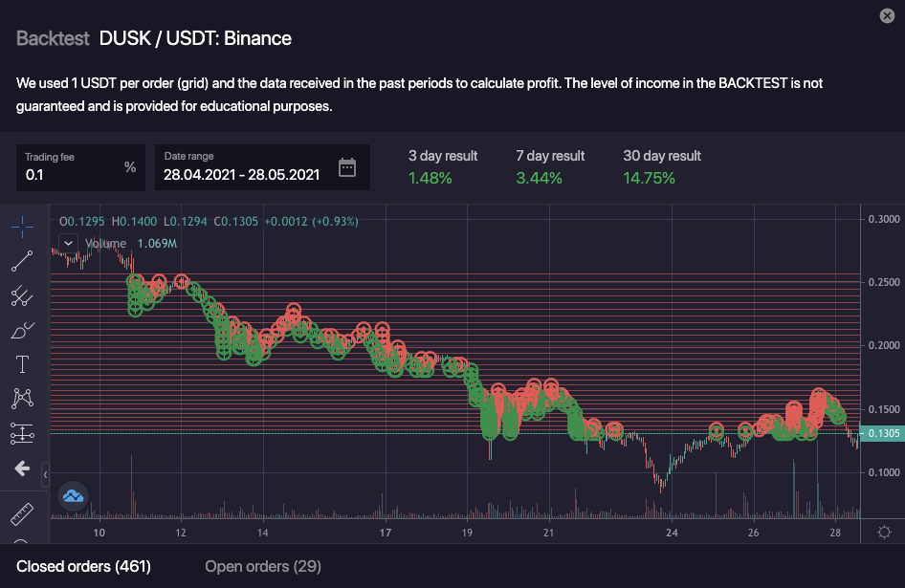Select the ruler measure tool
This screenshot has width=905, height=588.
22,514
